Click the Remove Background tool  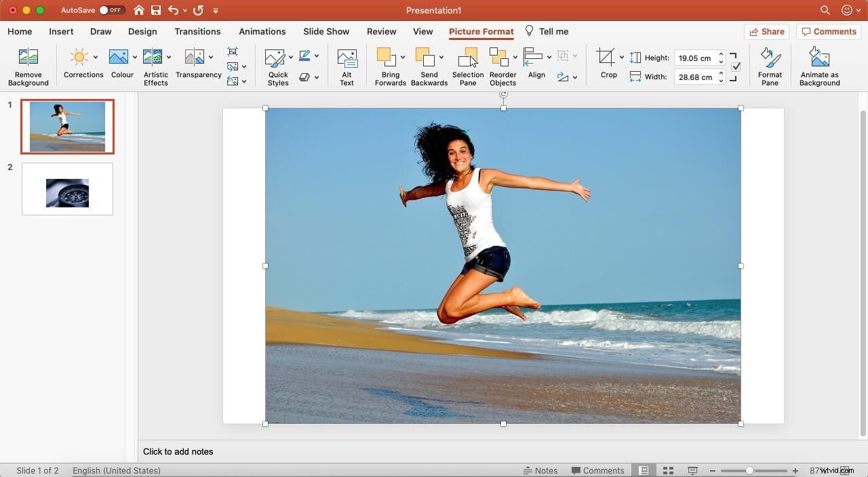(x=28, y=64)
